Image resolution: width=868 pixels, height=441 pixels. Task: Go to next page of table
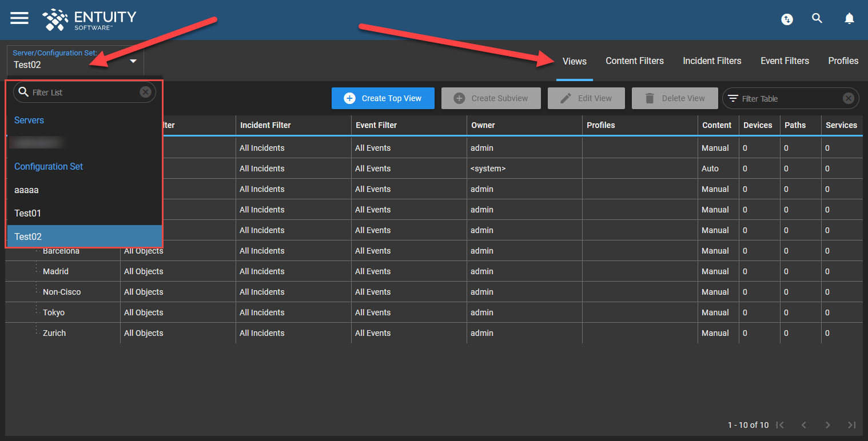[x=828, y=425]
